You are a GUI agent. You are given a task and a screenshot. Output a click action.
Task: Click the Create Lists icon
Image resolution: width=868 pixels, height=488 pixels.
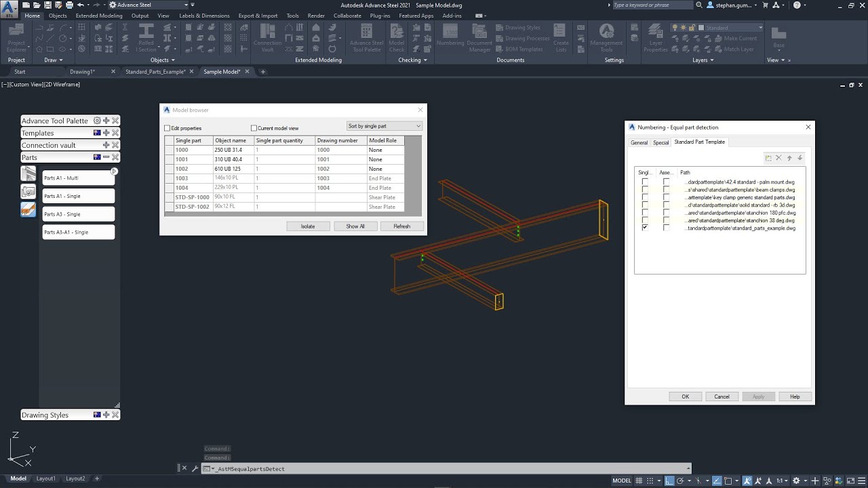tap(561, 37)
